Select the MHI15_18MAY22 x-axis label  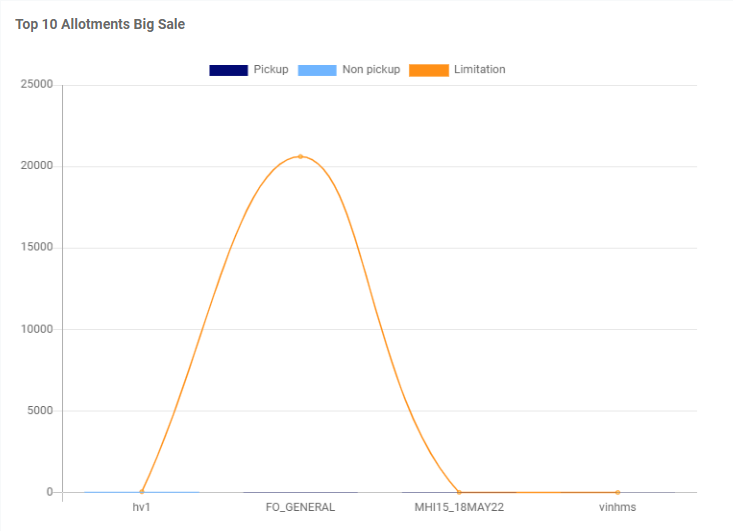(459, 507)
